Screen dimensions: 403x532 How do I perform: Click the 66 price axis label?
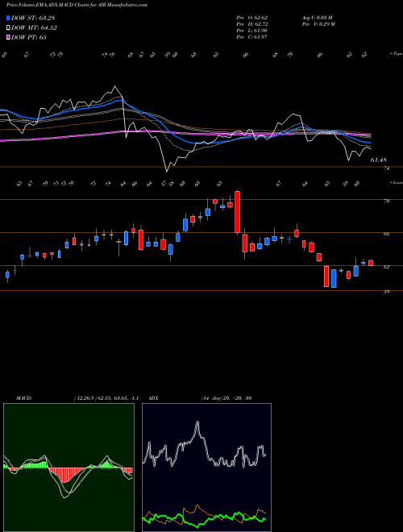(386, 234)
